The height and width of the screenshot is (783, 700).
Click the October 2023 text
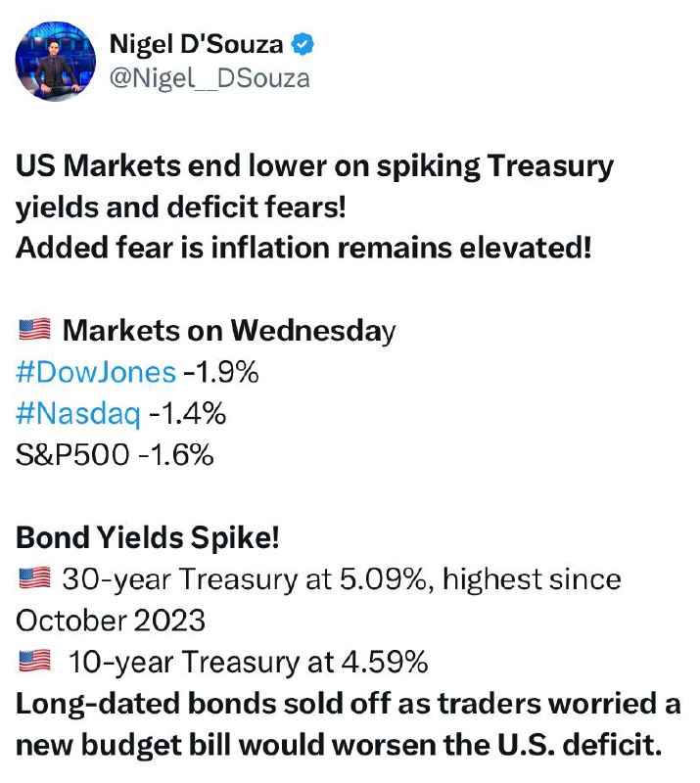(x=111, y=621)
